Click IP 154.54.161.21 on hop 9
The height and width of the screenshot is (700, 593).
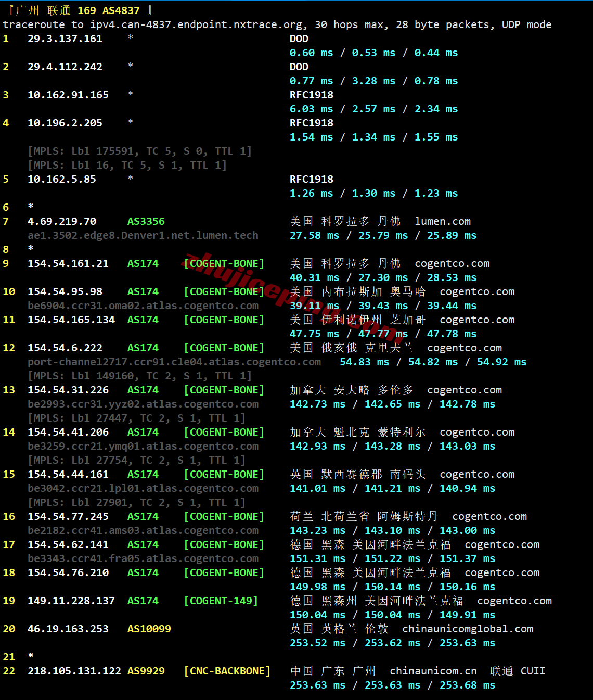pos(68,263)
